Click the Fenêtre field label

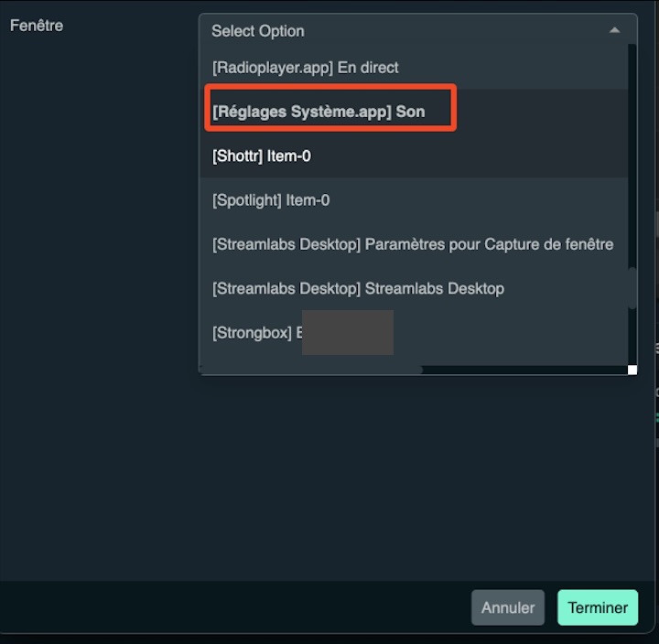pyautogui.click(x=37, y=26)
